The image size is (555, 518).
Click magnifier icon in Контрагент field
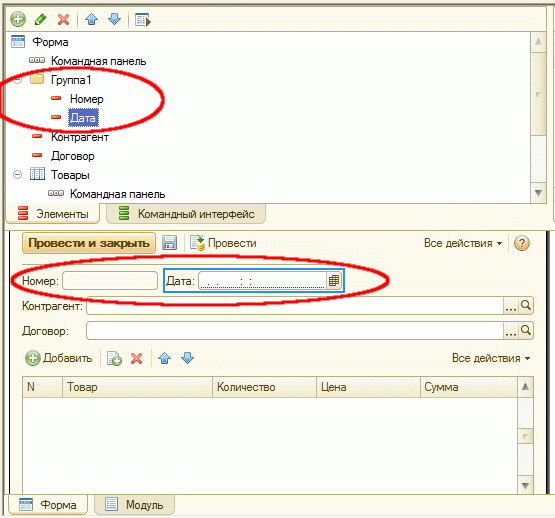[x=526, y=306]
